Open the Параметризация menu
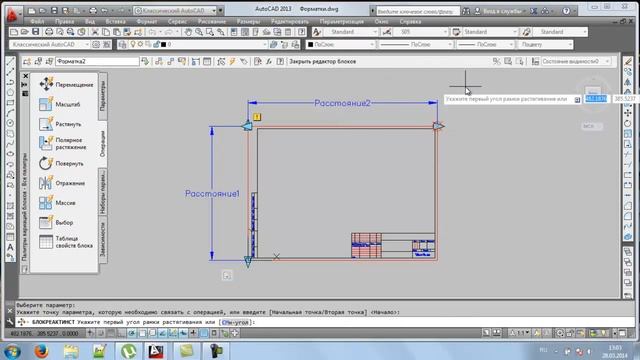The height and width of the screenshot is (360, 640). 342,21
